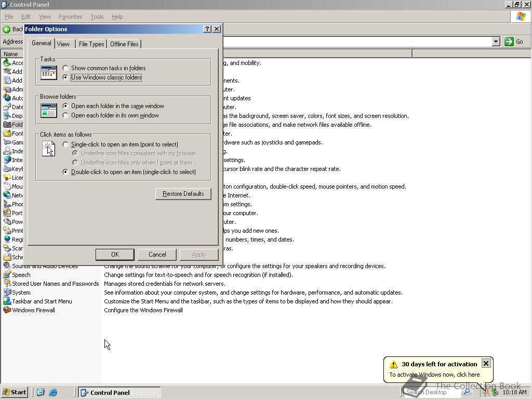Select the Windows Firewall icon
The image size is (532, 399).
(7, 310)
